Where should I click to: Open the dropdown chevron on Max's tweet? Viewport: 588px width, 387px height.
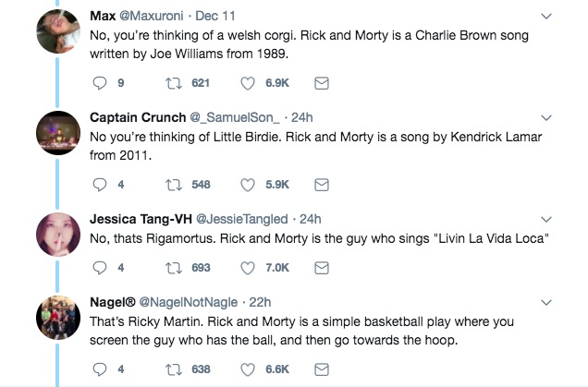click(x=545, y=17)
